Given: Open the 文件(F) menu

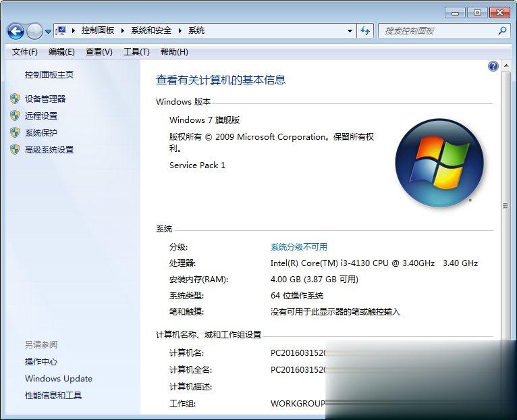Looking at the screenshot, I should tap(25, 52).
